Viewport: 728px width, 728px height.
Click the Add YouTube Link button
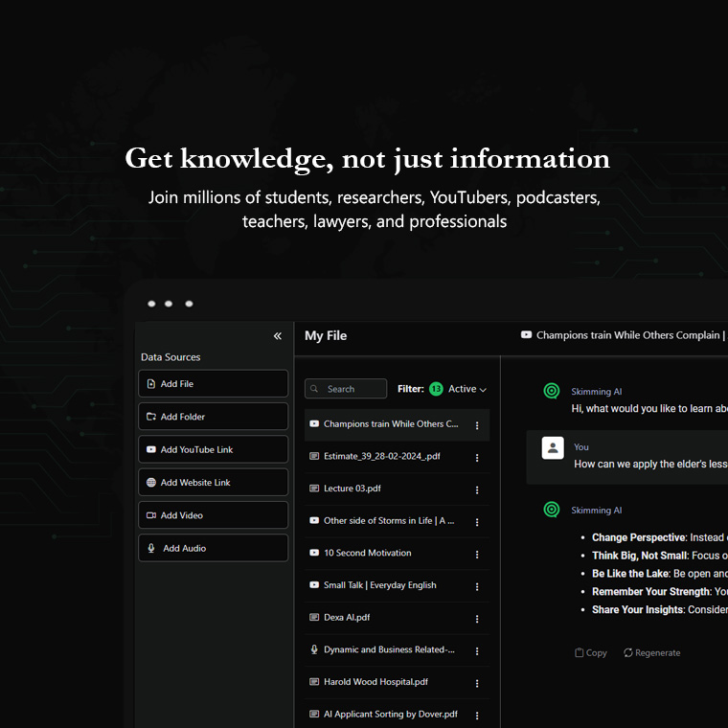point(213,449)
